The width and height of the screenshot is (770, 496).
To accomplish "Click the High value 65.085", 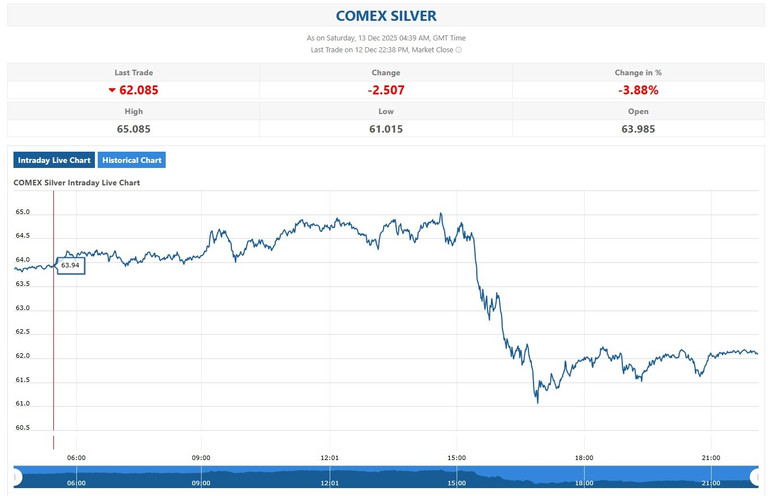I will point(133,128).
